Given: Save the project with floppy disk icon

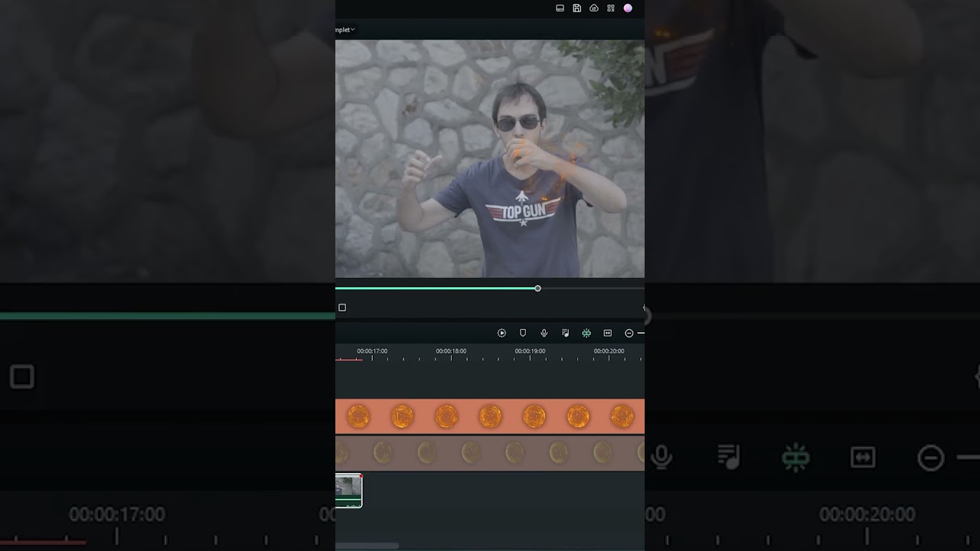Looking at the screenshot, I should 577,8.
